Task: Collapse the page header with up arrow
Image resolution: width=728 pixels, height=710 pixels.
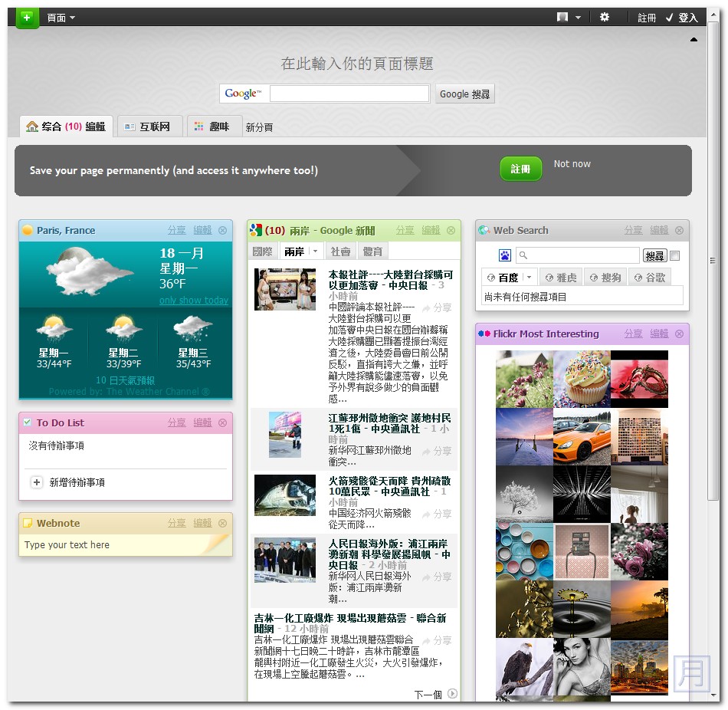Action: coord(694,39)
